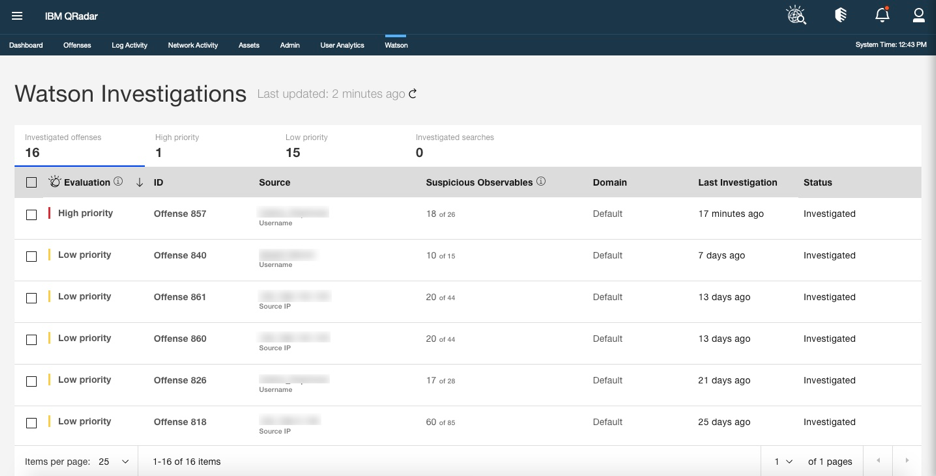The height and width of the screenshot is (476, 936).
Task: Click '17 minutes ago' last investigation
Action: point(731,214)
